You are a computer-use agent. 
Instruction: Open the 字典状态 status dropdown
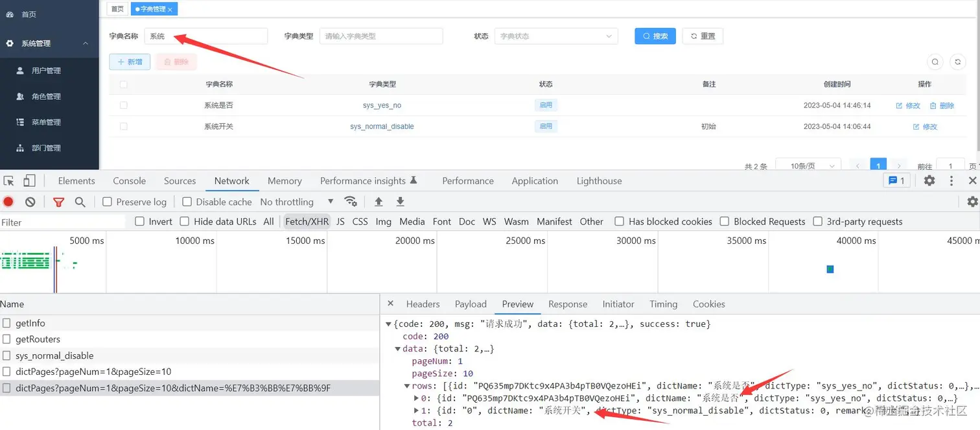pyautogui.click(x=556, y=36)
